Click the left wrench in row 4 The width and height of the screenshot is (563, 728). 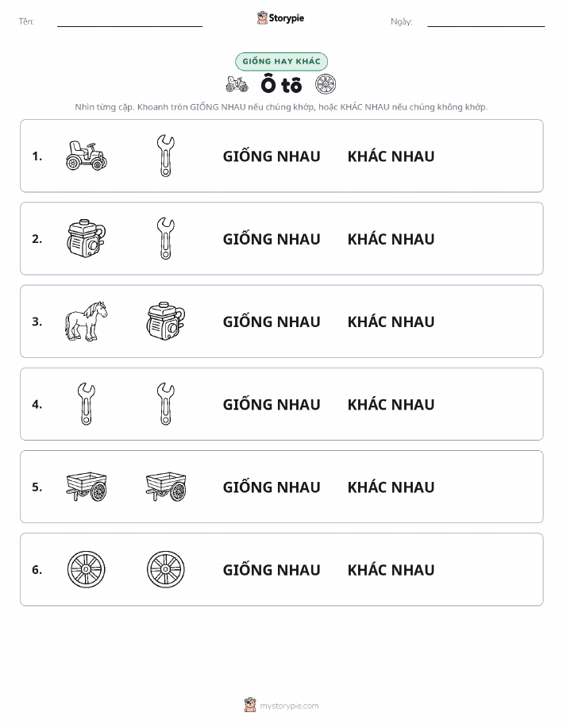click(87, 404)
